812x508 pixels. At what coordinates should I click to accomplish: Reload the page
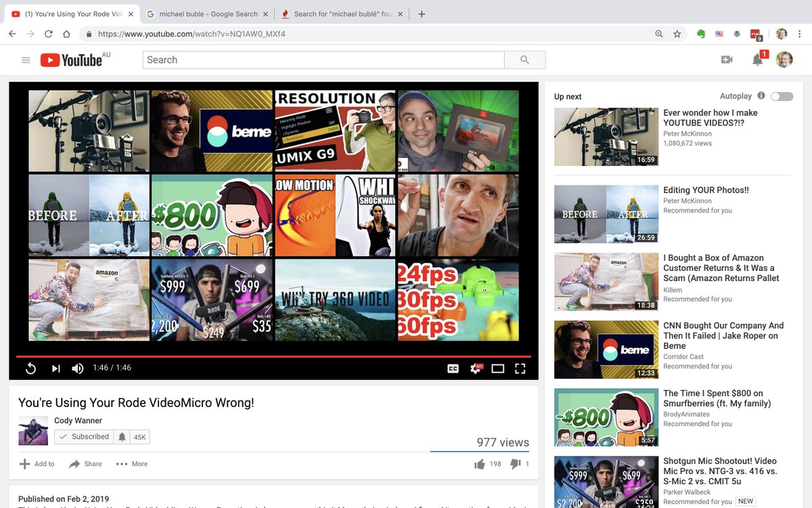pos(49,33)
